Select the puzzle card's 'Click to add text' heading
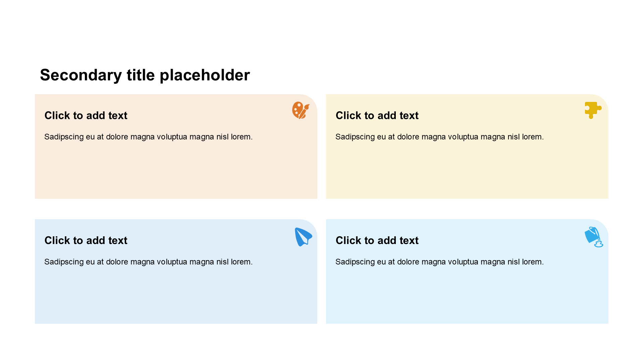Screen dimensions: 644x362 377,116
